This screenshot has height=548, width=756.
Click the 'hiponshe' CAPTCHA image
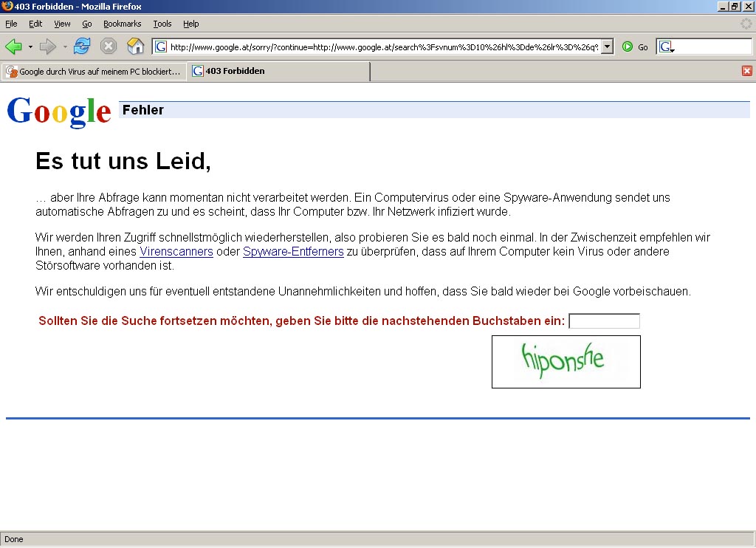(x=566, y=362)
